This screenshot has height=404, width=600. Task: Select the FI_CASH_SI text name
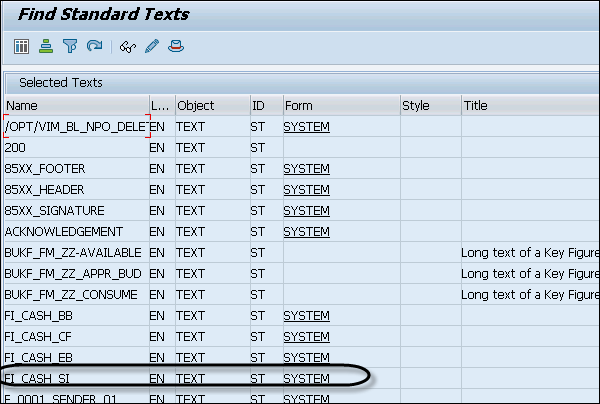(x=37, y=379)
